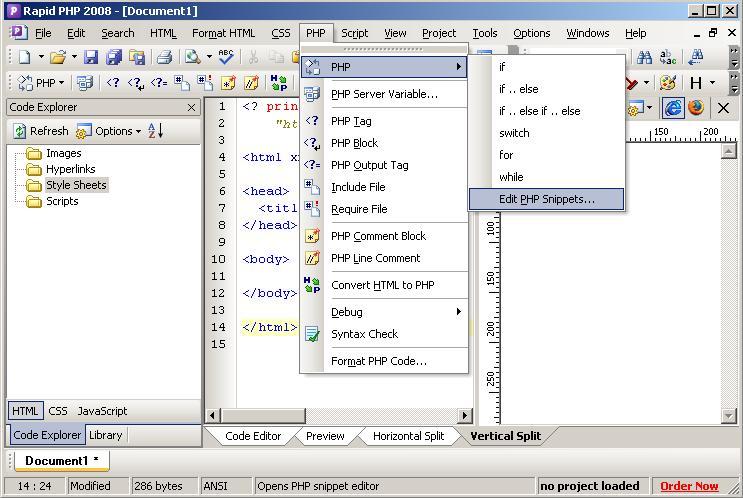The width and height of the screenshot is (743, 498).
Task: Switch to the Preview view tab
Action: click(x=325, y=436)
